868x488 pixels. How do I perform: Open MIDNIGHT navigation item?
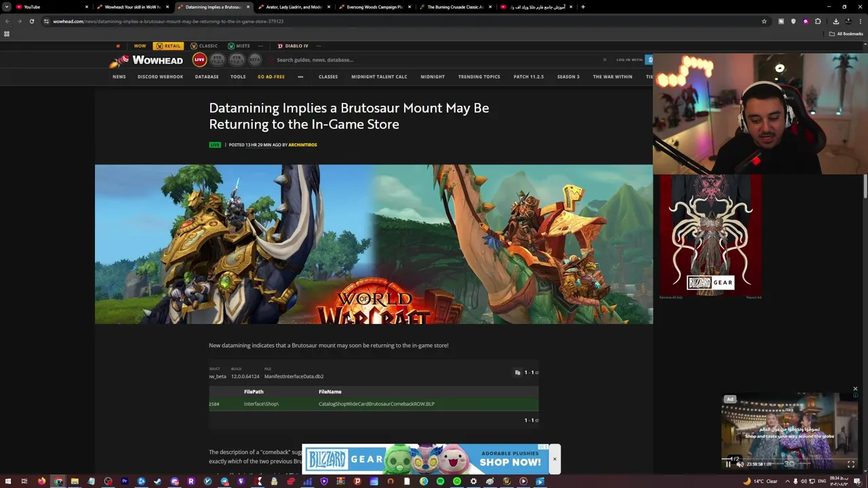pos(433,77)
